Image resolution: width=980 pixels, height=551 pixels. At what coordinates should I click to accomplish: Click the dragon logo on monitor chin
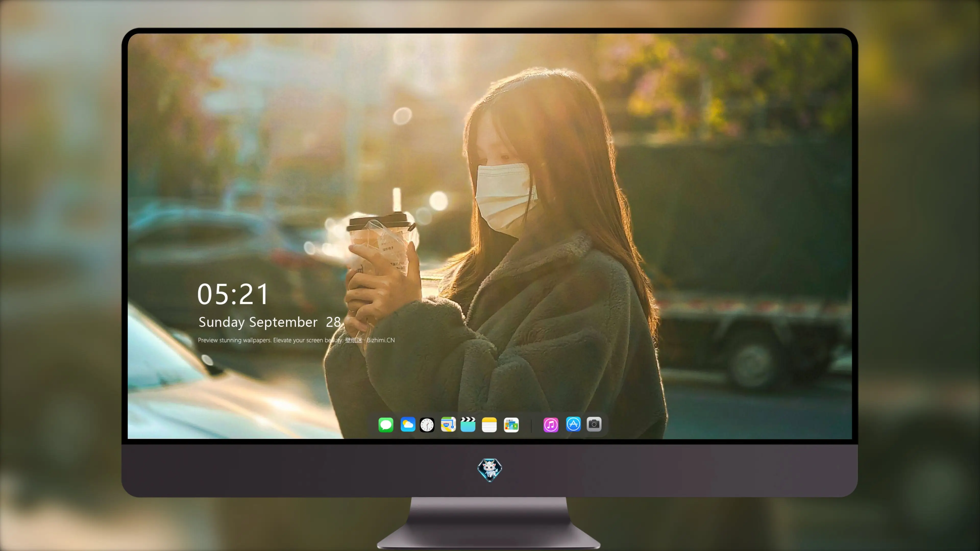click(x=490, y=470)
